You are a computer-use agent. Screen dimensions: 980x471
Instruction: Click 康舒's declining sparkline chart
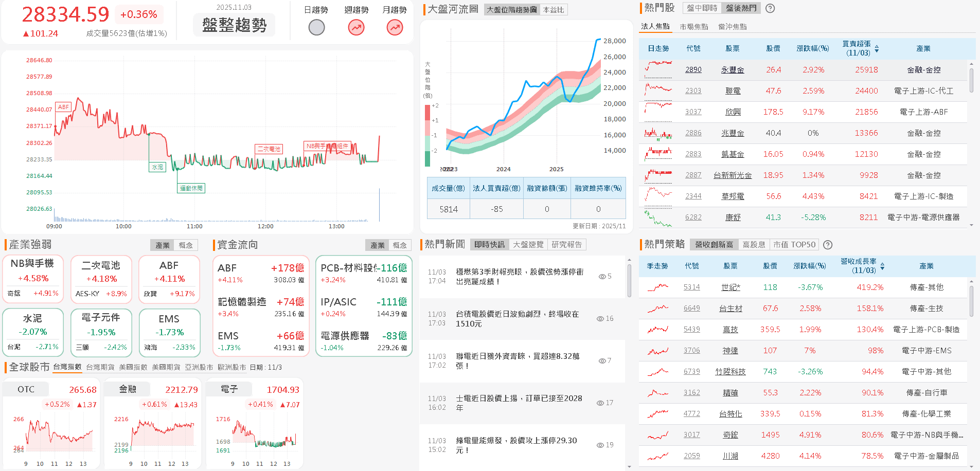coord(657,217)
